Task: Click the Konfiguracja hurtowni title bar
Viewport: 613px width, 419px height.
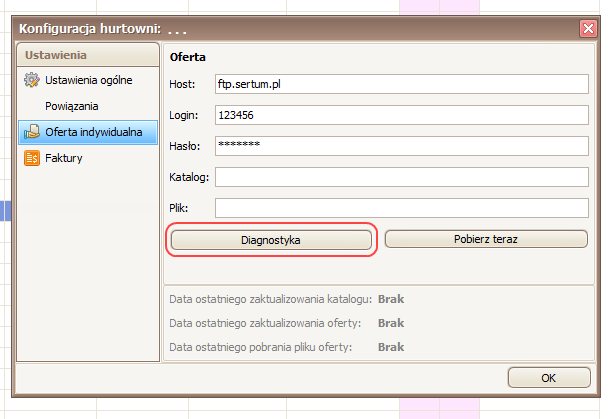Action: click(300, 29)
